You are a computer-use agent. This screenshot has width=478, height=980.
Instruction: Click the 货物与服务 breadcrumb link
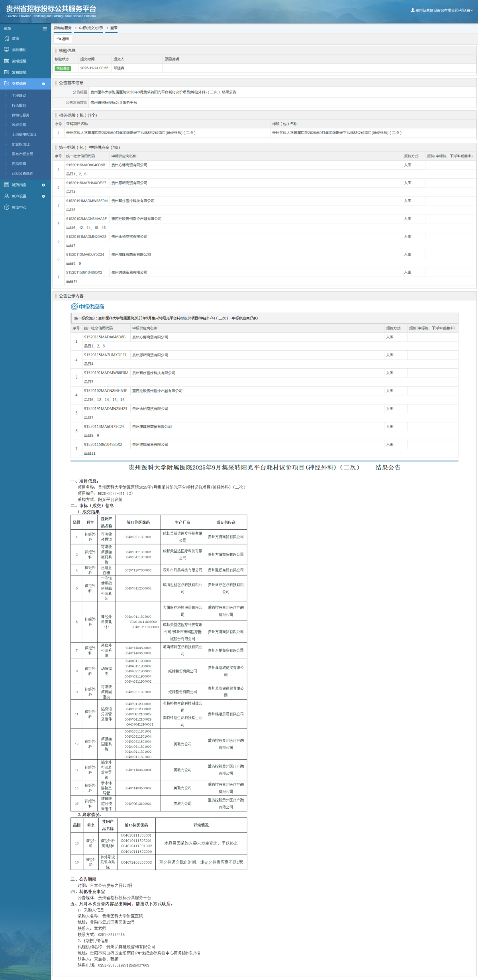tap(63, 28)
